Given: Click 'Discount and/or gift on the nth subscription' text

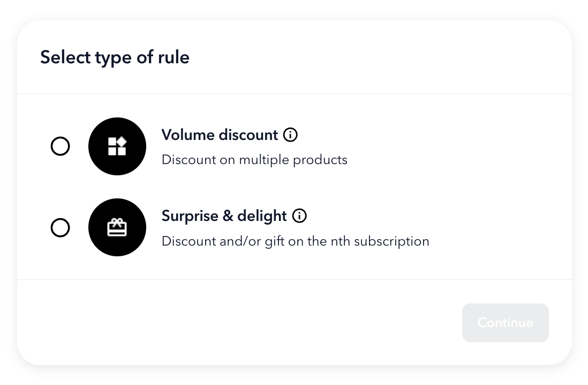Looking at the screenshot, I should [296, 241].
